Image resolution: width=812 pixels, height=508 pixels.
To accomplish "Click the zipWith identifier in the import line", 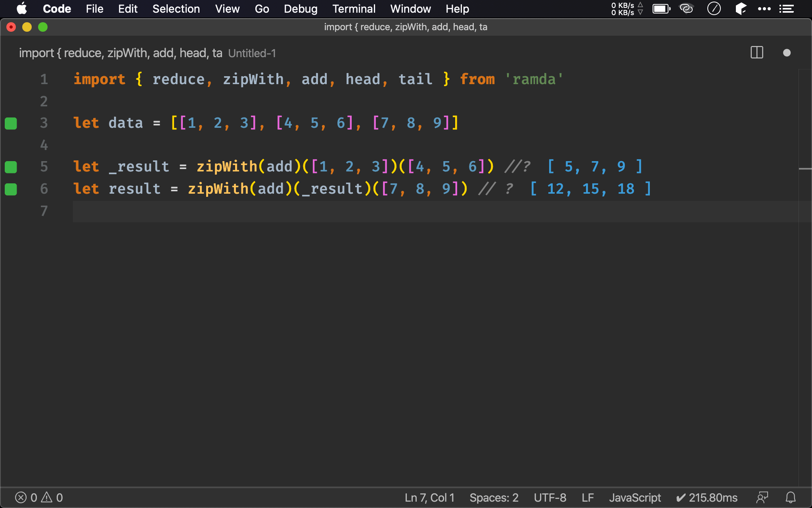I will 253,79.
